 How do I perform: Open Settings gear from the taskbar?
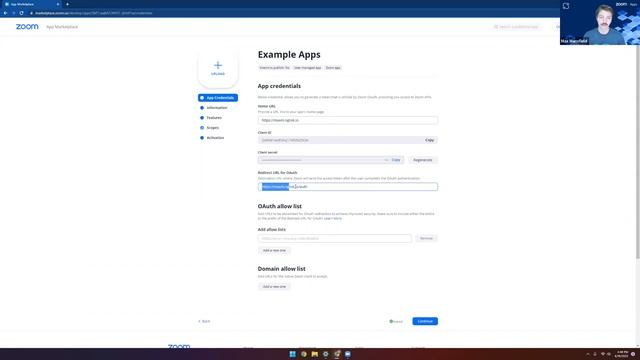coord(326,354)
